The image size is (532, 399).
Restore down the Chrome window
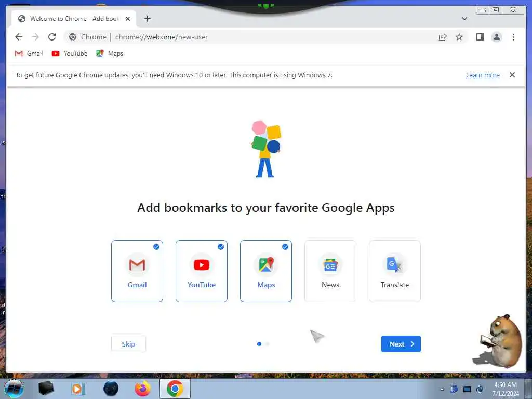point(496,10)
